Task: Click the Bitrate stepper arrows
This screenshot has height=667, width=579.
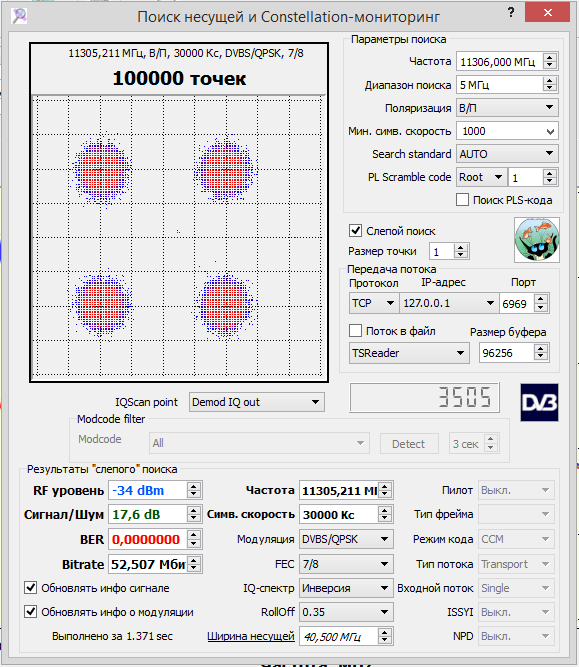Action: [x=194, y=564]
